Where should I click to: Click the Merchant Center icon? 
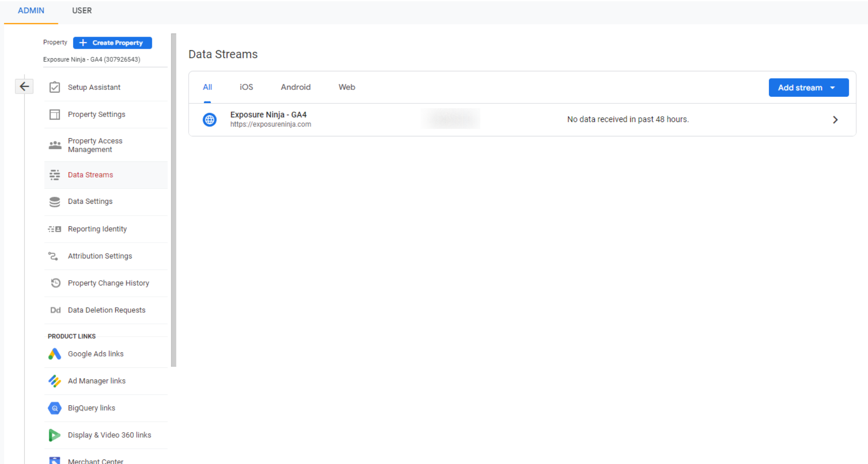[x=55, y=460]
